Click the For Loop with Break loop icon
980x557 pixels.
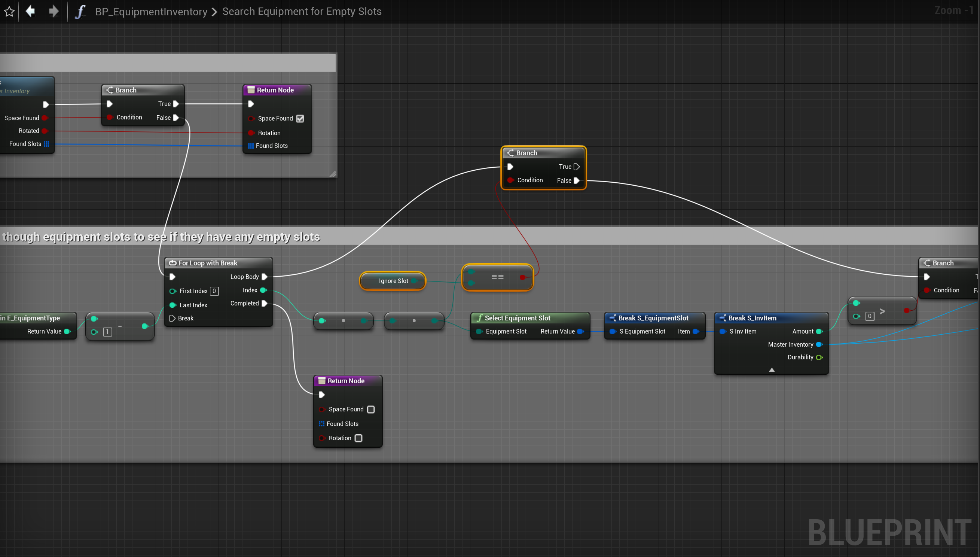173,263
